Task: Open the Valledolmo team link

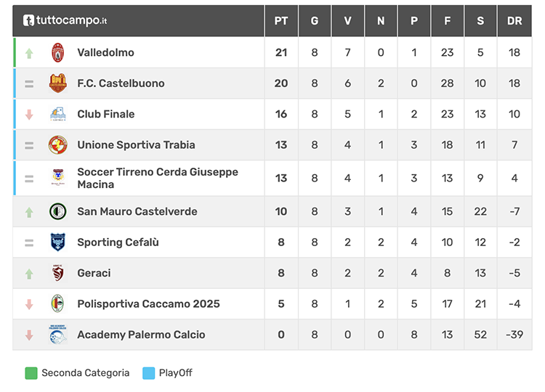Action: tap(105, 52)
